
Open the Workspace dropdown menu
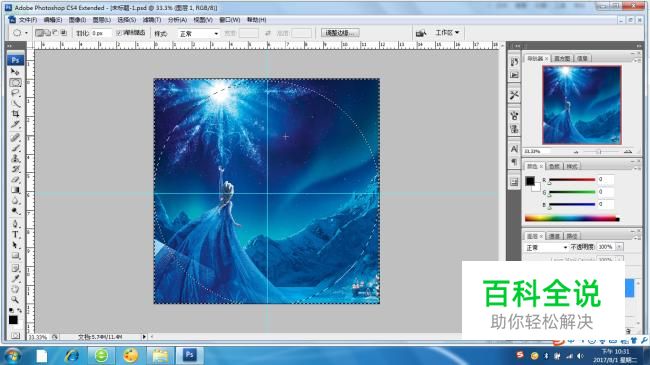pos(447,32)
